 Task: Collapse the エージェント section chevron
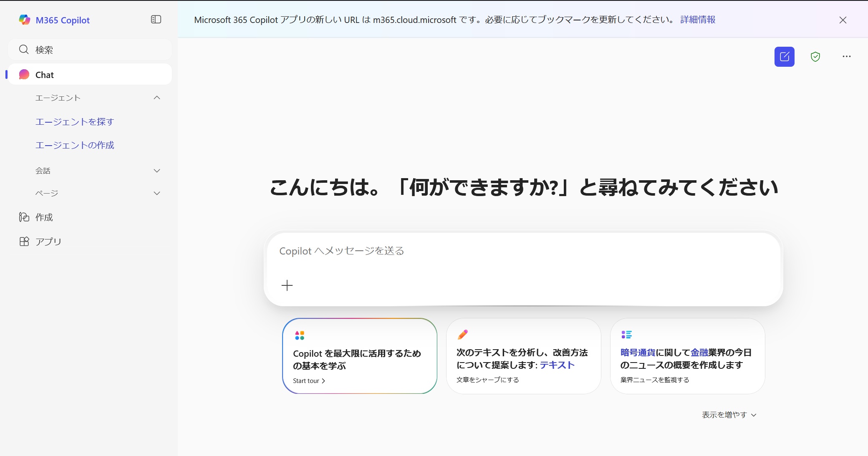click(x=157, y=98)
